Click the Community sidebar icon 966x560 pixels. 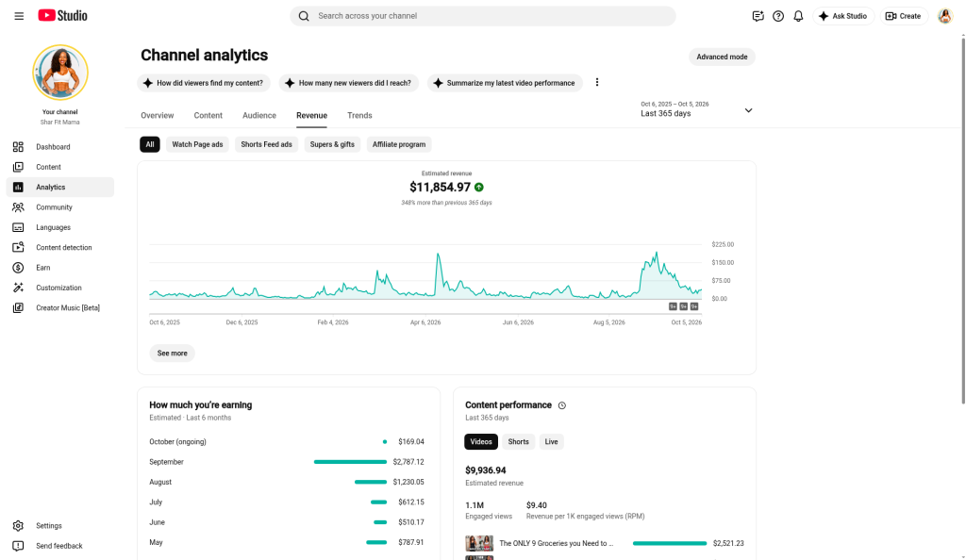pyautogui.click(x=18, y=207)
